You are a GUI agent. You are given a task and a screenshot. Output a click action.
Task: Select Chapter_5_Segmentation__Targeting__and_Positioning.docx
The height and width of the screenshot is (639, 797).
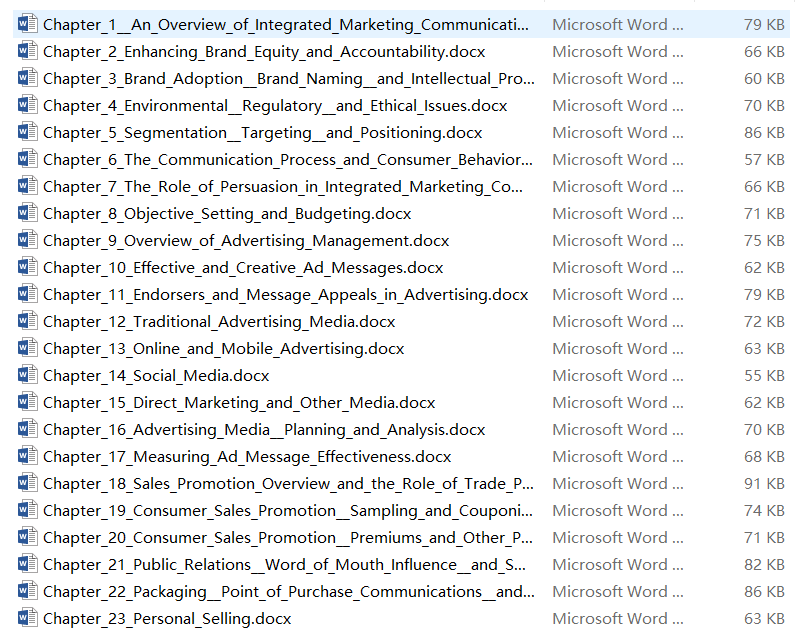coord(263,133)
